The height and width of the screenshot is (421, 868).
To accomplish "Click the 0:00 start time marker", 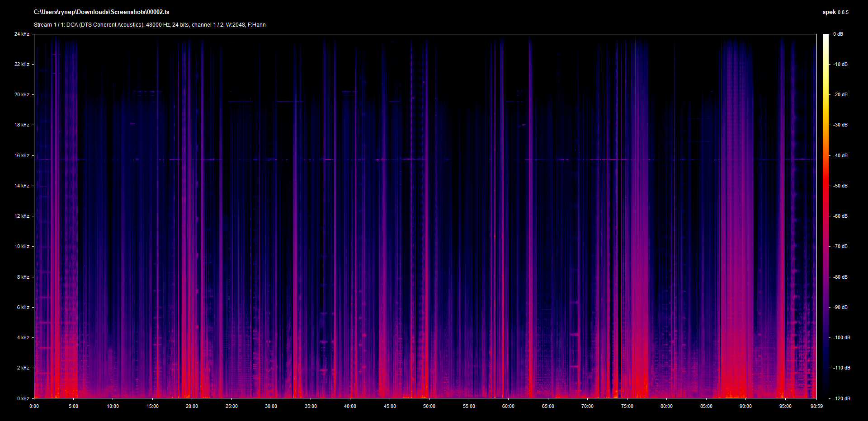I will coord(34,407).
